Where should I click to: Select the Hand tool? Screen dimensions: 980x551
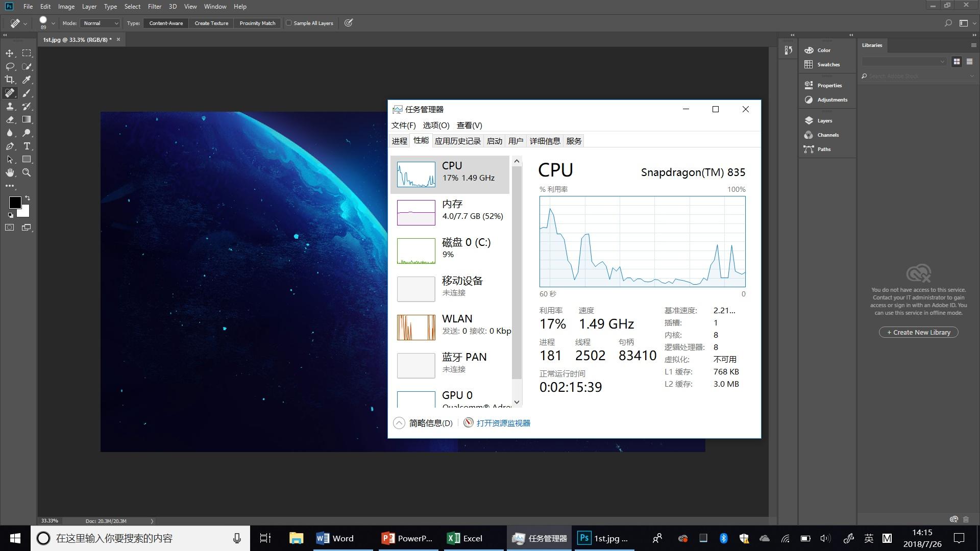pos(10,172)
